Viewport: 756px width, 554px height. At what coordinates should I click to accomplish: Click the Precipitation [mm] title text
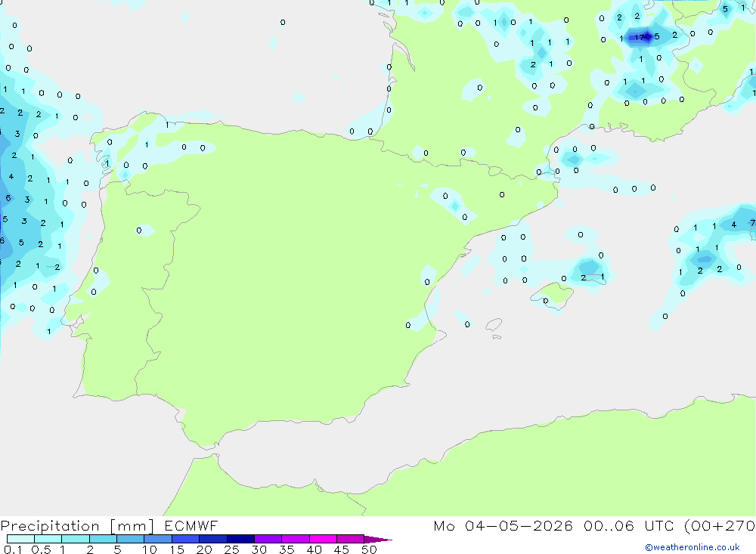click(x=77, y=525)
